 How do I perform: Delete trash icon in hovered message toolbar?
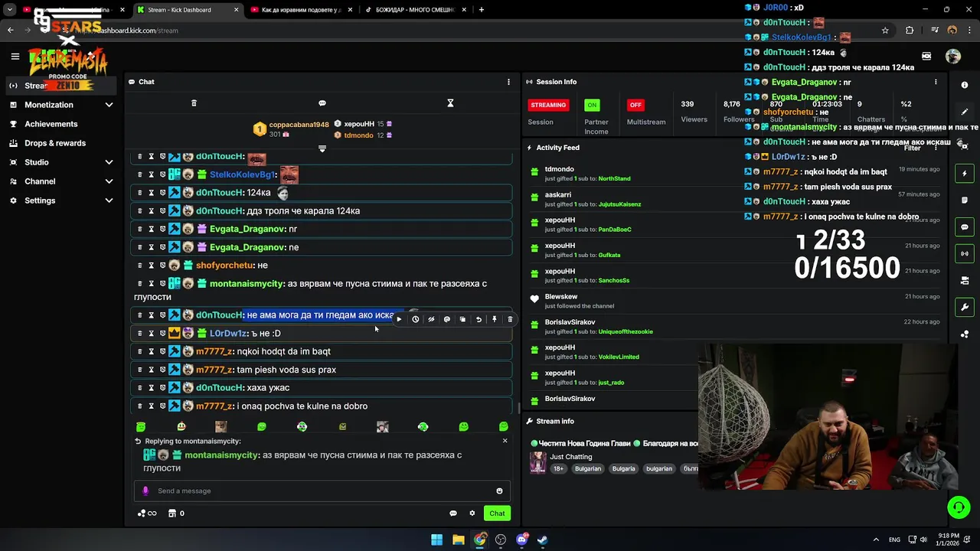[510, 319]
